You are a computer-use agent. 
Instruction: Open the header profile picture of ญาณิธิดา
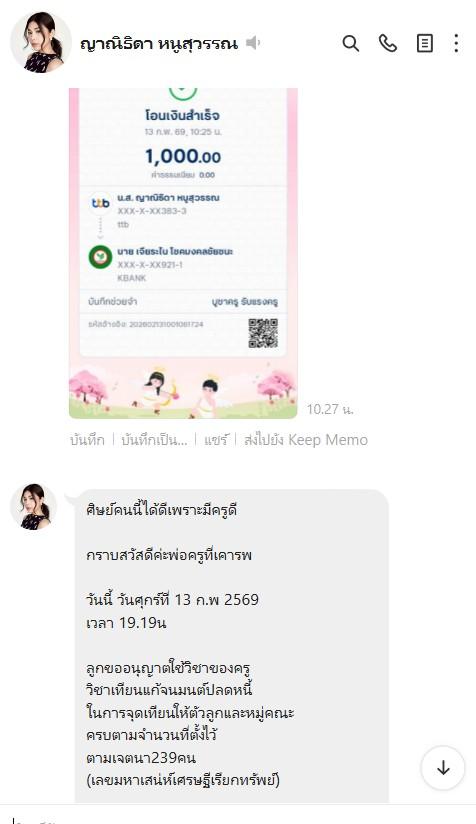tap(41, 42)
